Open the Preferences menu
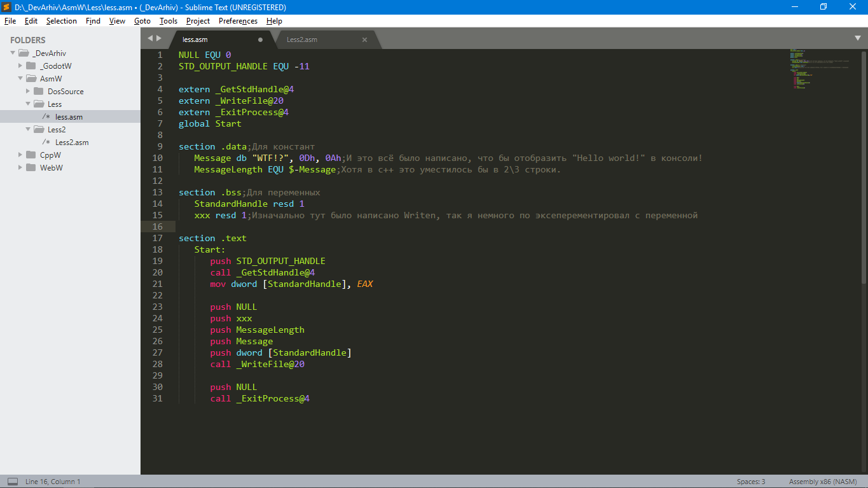 [x=238, y=21]
